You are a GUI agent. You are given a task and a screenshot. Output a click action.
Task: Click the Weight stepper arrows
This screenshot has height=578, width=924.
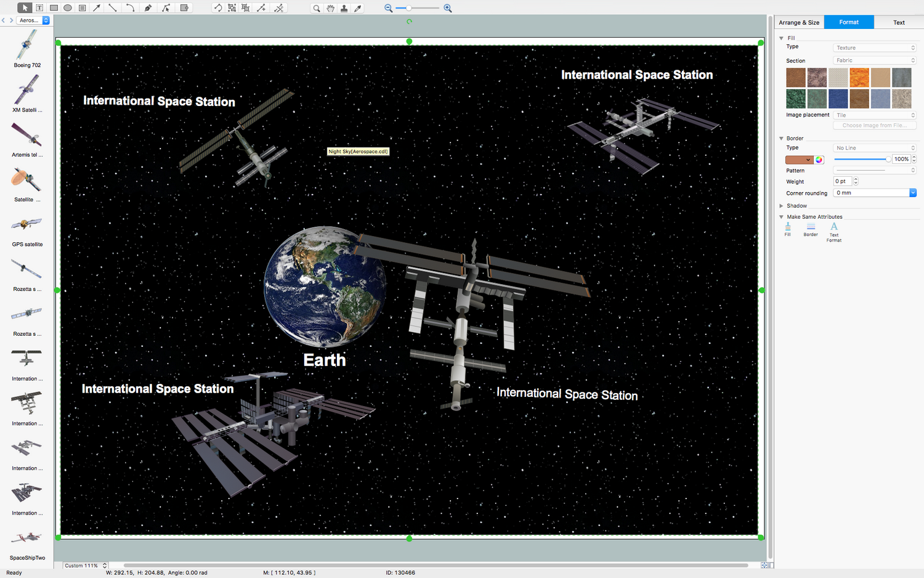[x=856, y=181]
